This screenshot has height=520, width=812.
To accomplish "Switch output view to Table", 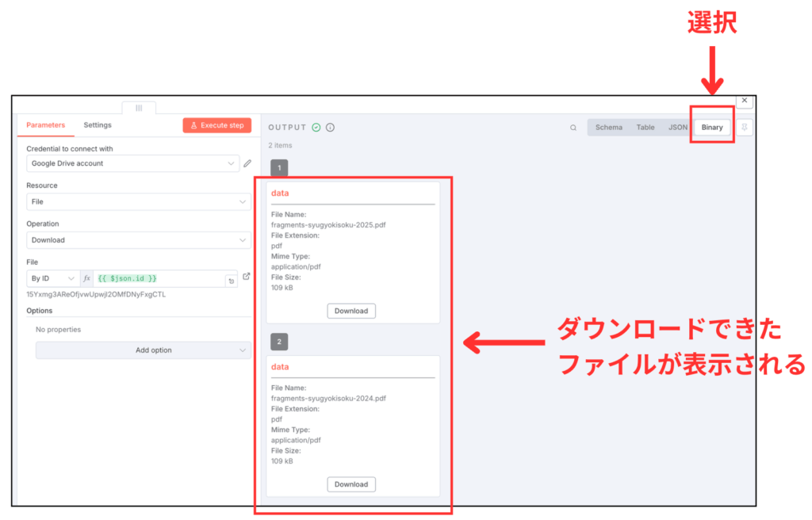I will pos(645,127).
